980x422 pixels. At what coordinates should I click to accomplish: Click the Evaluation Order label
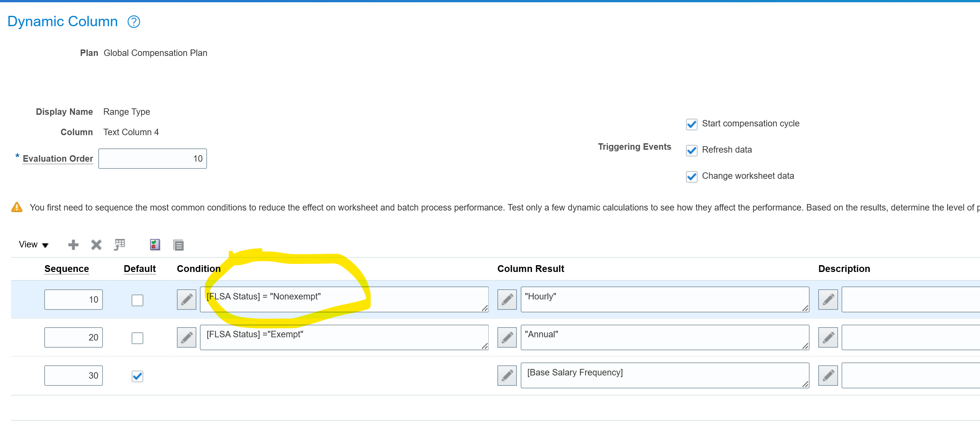point(58,159)
